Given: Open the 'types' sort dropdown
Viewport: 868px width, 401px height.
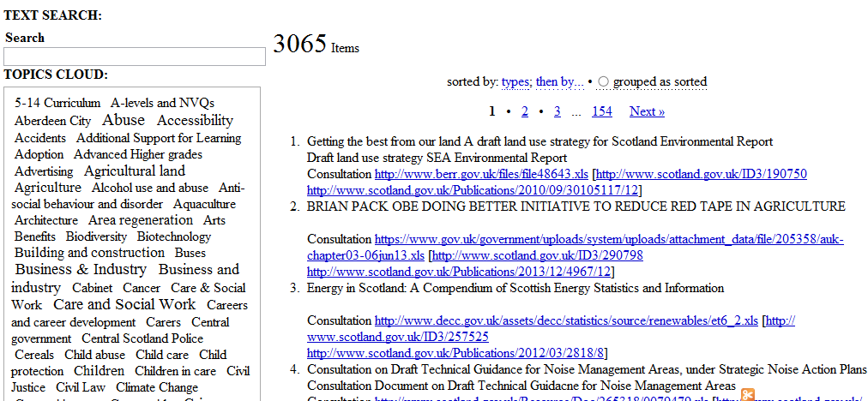Looking at the screenshot, I should 516,82.
